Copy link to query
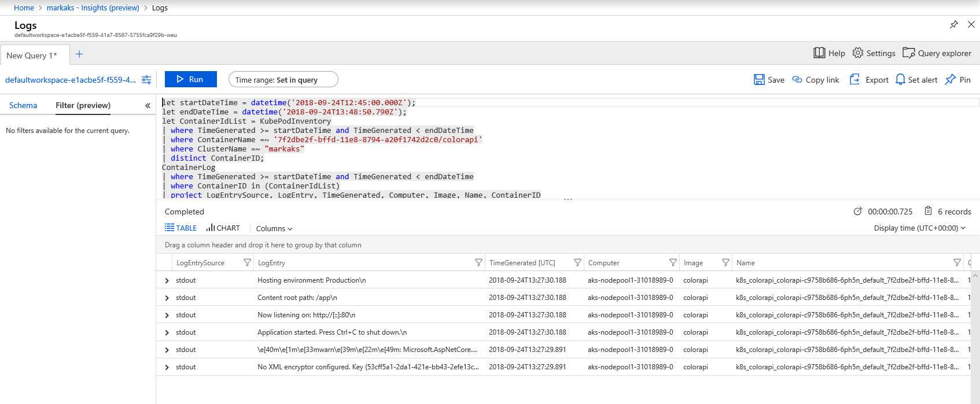The width and height of the screenshot is (980, 404). 816,80
